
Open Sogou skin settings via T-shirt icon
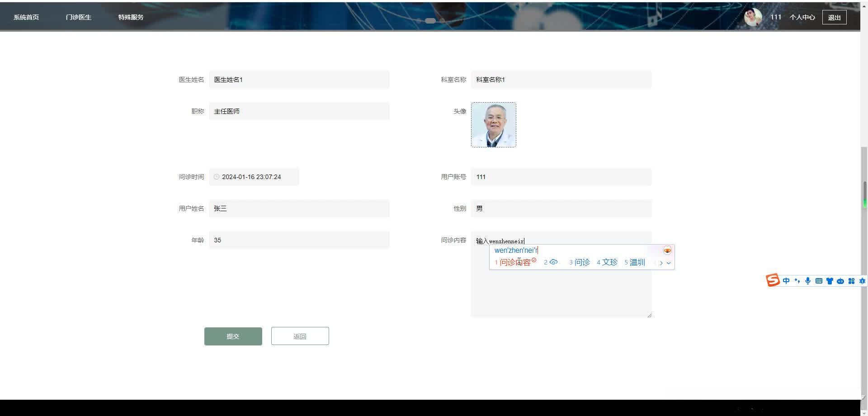coord(830,281)
